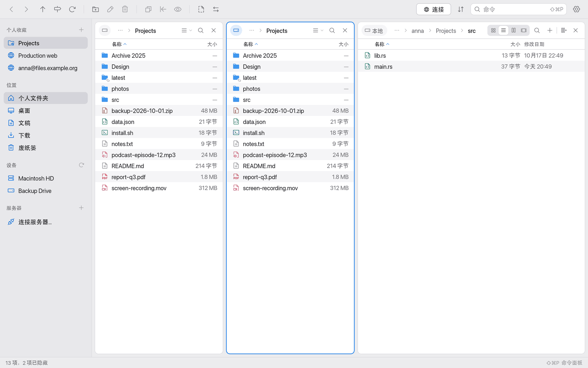Screen dimensions: 588x368
Task: Open the view options dropdown in left Projects pane
Action: (187, 31)
